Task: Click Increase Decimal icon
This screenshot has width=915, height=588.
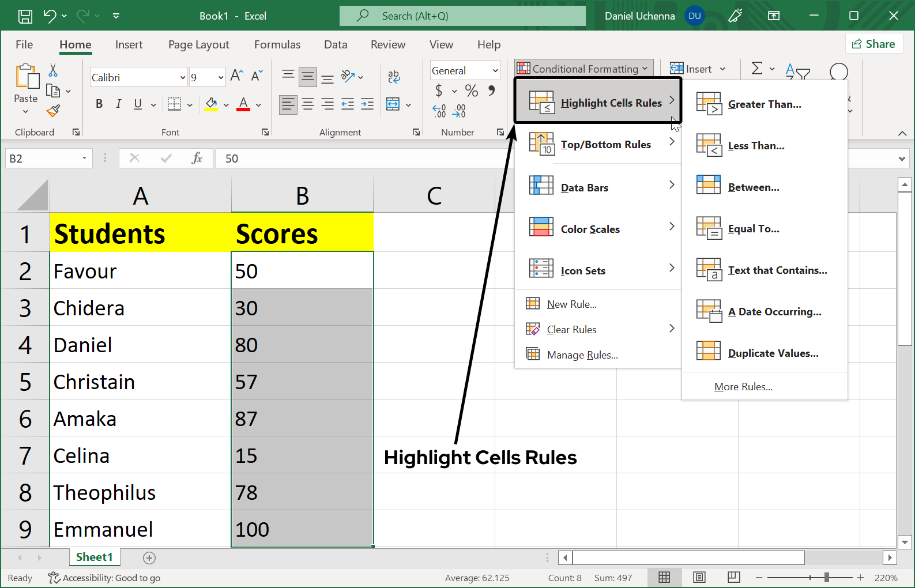Action: click(x=439, y=111)
